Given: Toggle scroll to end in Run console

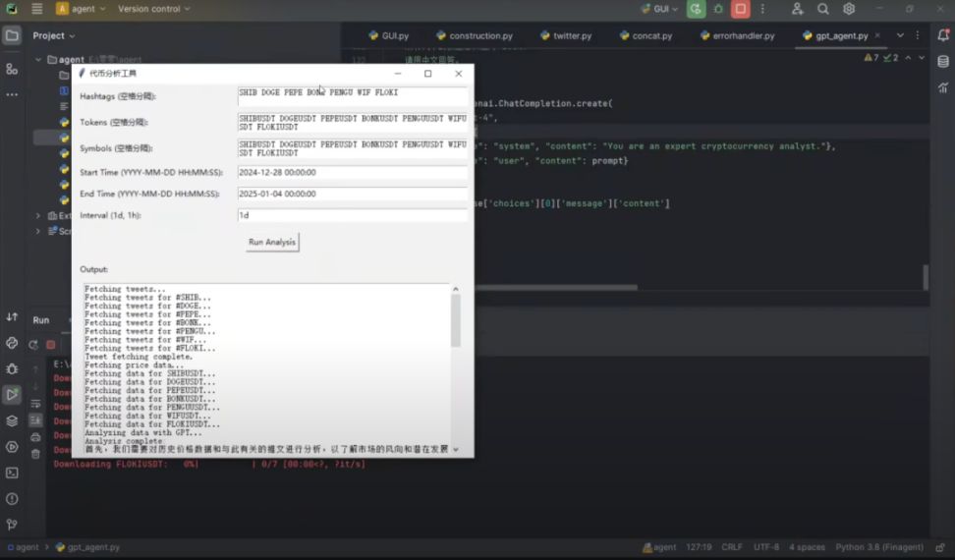Looking at the screenshot, I should point(36,420).
